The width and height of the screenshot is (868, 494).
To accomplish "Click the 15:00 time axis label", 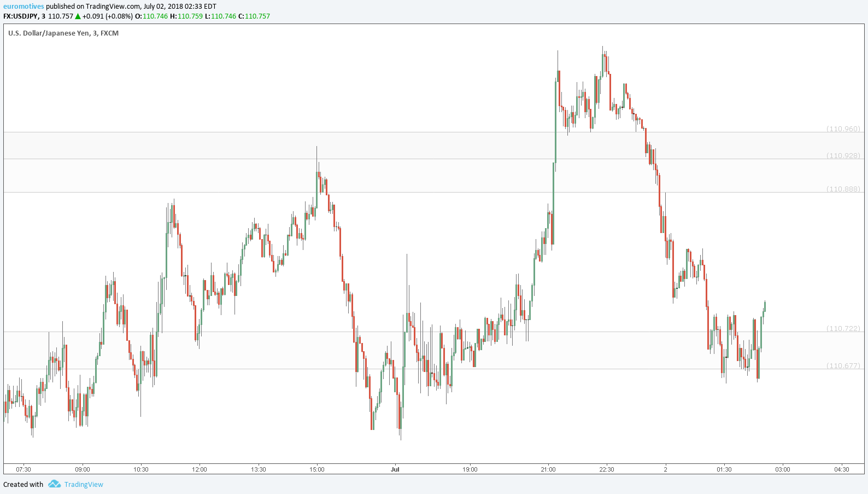I will click(317, 469).
